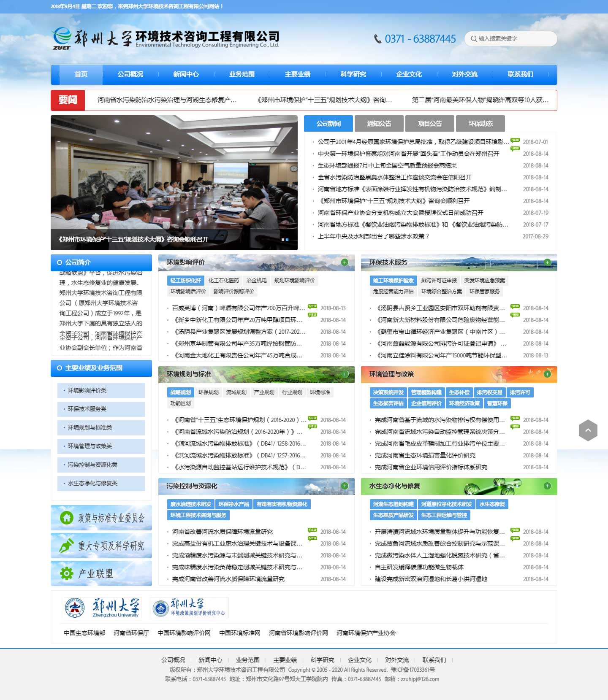The width and height of the screenshot is (608, 700).
Task: Open headline 河南省水污染防治水污染治理与河湖生态修复产…
Action: coord(167,100)
